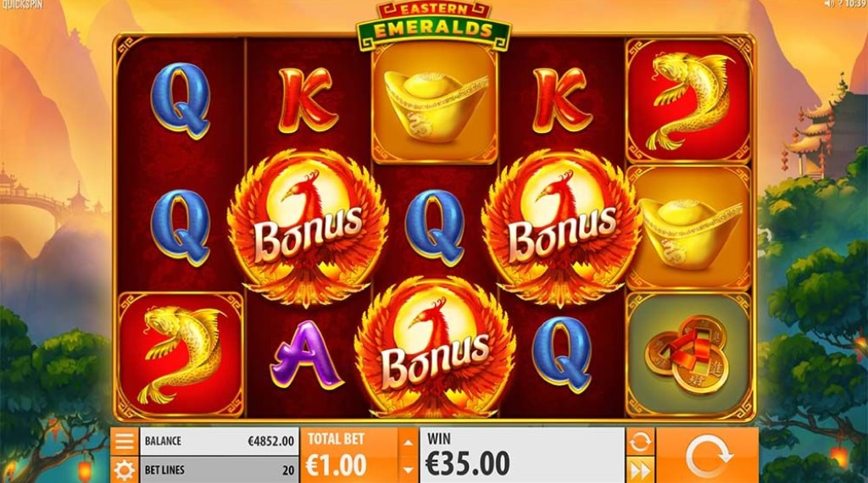The width and height of the screenshot is (868, 483).
Task: Spin the reels with the big spin button
Action: (x=708, y=455)
